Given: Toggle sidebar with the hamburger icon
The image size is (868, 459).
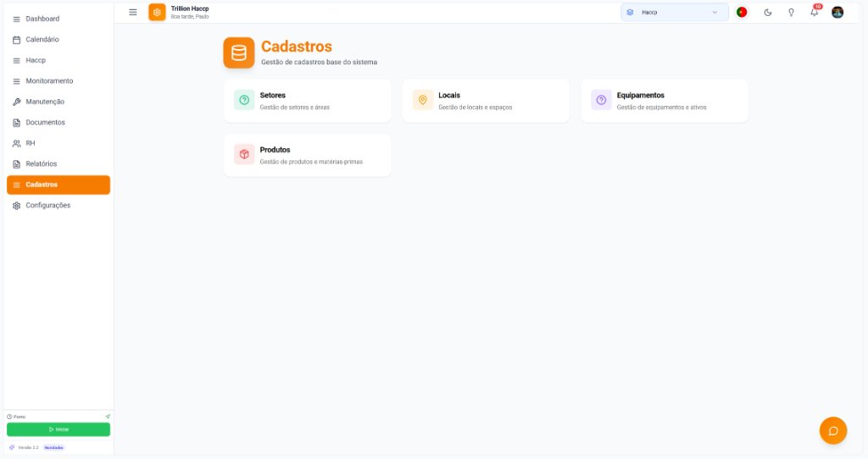Looking at the screenshot, I should tap(133, 12).
